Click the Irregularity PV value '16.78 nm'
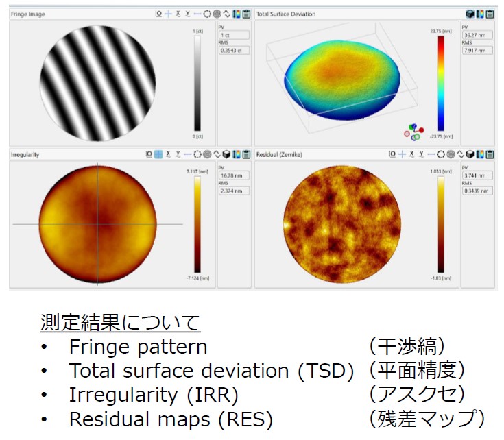Screen dimensions: 504x440 234,175
